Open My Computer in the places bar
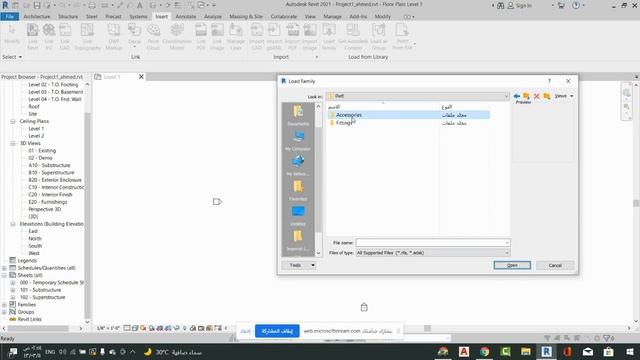This screenshot has width=640, height=360. pos(298,140)
